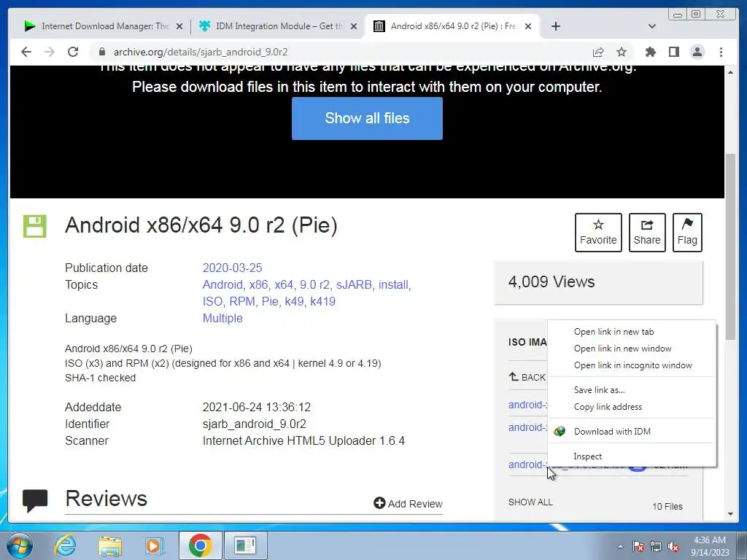
Task: Click the page vertical scrollbar thumb
Action: tap(731, 246)
